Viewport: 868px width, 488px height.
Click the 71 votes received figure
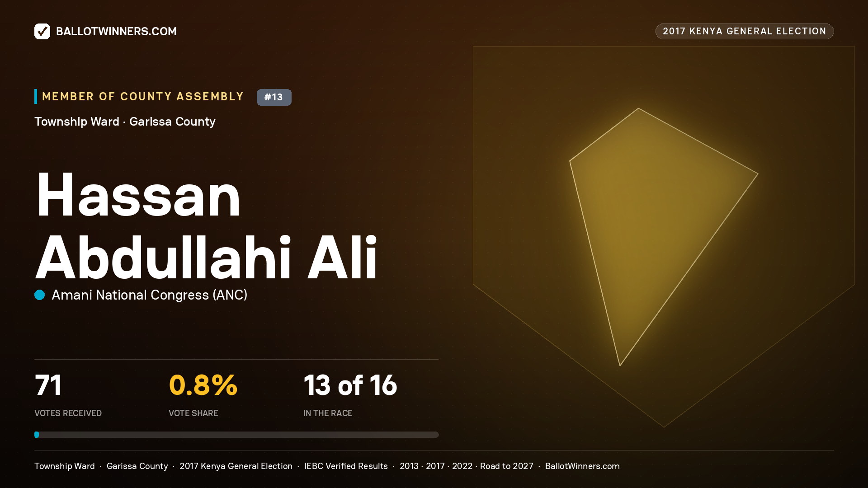click(48, 385)
